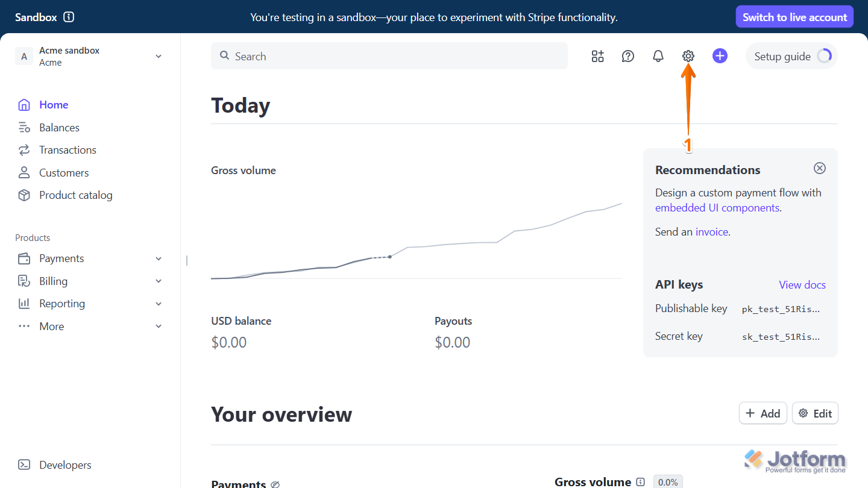The image size is (868, 488).
Task: Click the Balances icon in sidebar
Action: pyautogui.click(x=24, y=127)
